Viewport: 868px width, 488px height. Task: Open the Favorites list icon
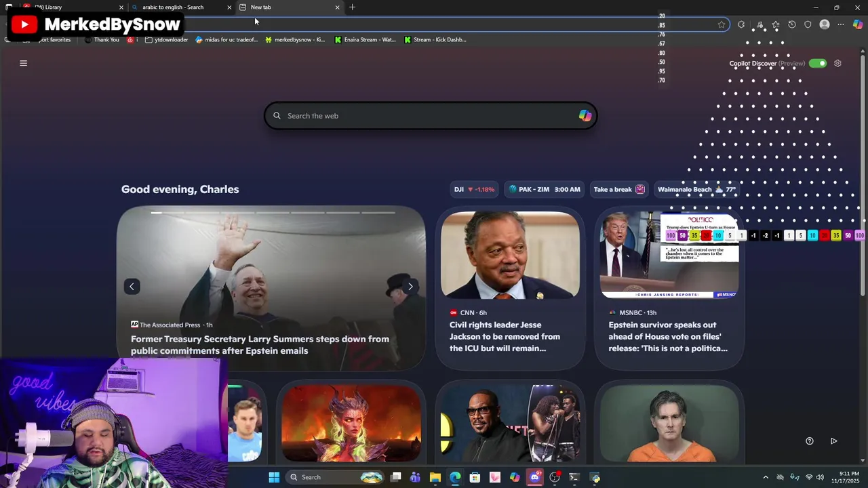point(776,24)
